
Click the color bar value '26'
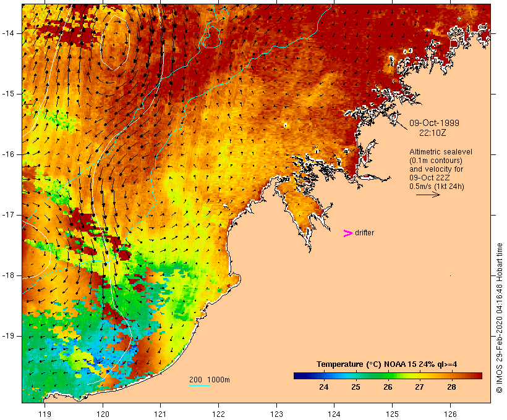[x=388, y=387]
